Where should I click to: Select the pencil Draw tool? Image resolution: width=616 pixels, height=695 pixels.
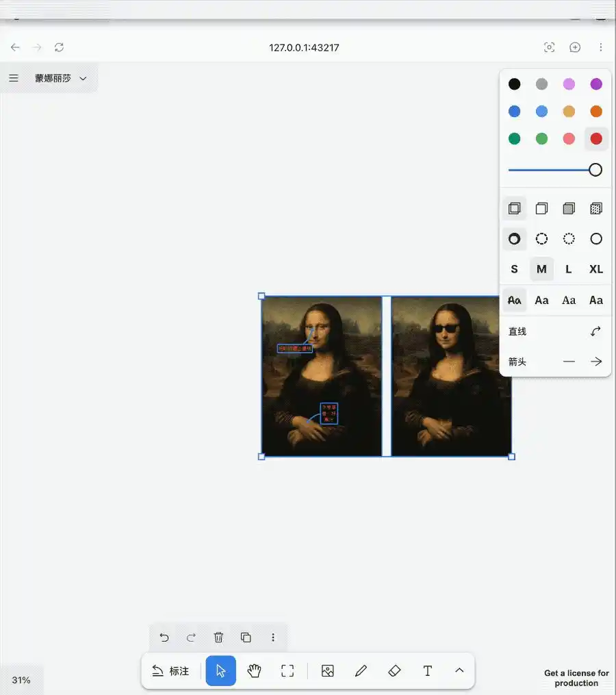point(361,670)
